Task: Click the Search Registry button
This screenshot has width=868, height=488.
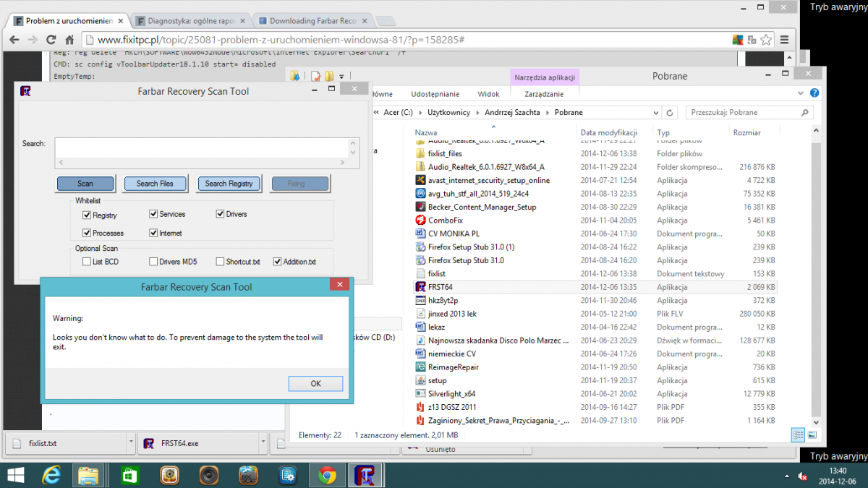Action: click(229, 184)
